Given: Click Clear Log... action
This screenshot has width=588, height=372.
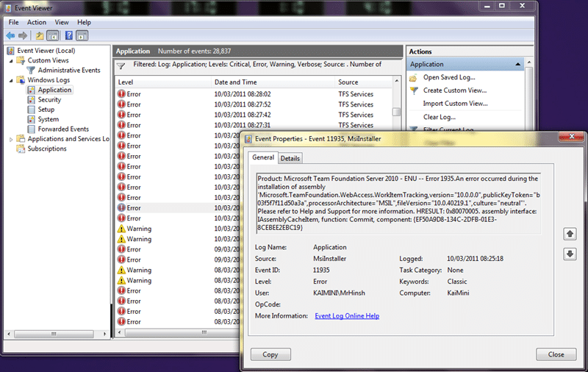Looking at the screenshot, I should [440, 117].
